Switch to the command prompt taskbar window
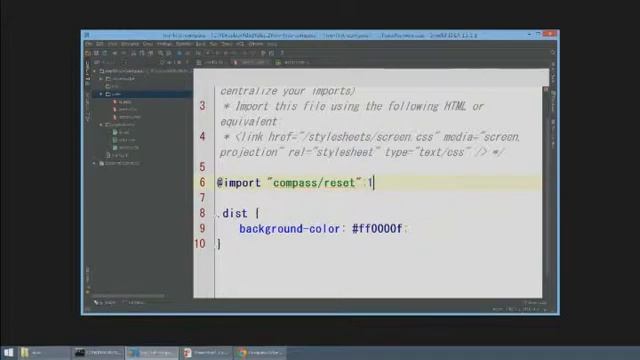 click(x=98, y=353)
